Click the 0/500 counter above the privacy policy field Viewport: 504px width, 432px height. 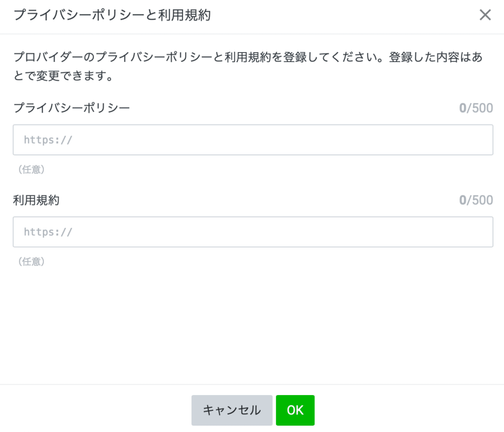pos(475,108)
